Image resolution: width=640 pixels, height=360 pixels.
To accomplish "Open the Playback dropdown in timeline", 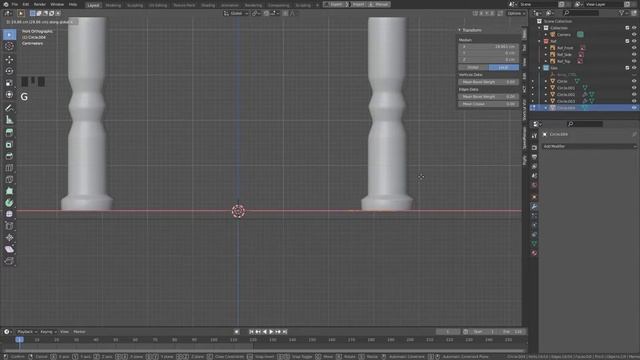I will [27, 332].
